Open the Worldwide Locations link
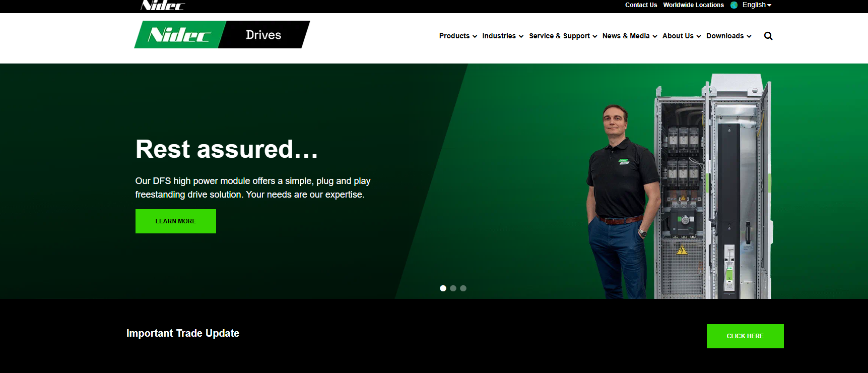 (x=693, y=5)
